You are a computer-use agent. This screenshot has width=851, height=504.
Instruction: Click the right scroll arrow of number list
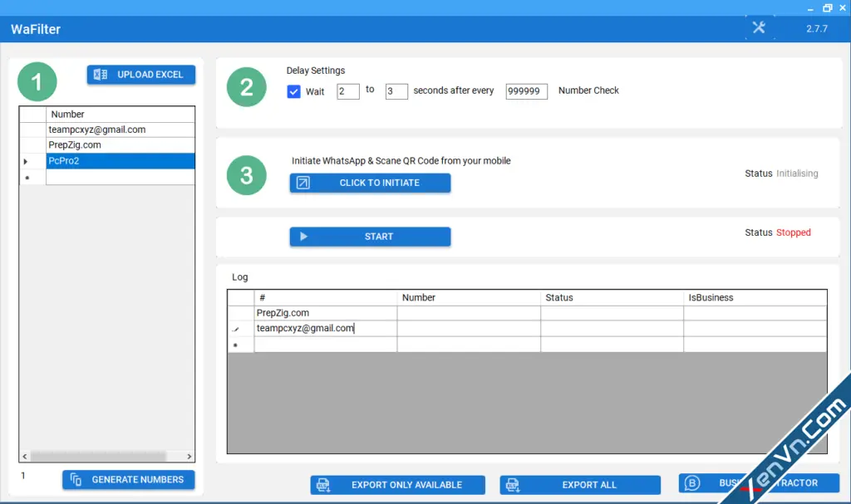click(189, 457)
